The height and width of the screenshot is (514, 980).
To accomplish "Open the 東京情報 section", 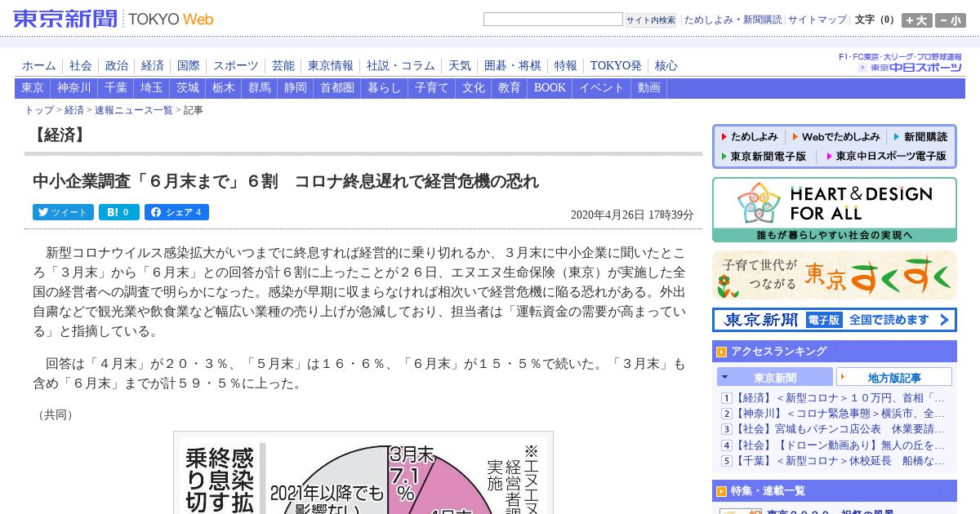I will (x=331, y=66).
